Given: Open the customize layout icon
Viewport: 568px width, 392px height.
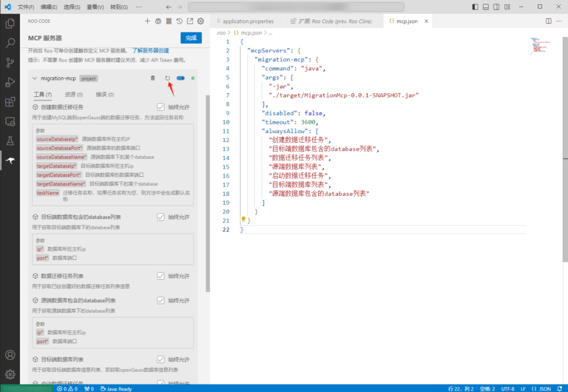Looking at the screenshot, I should 507,7.
